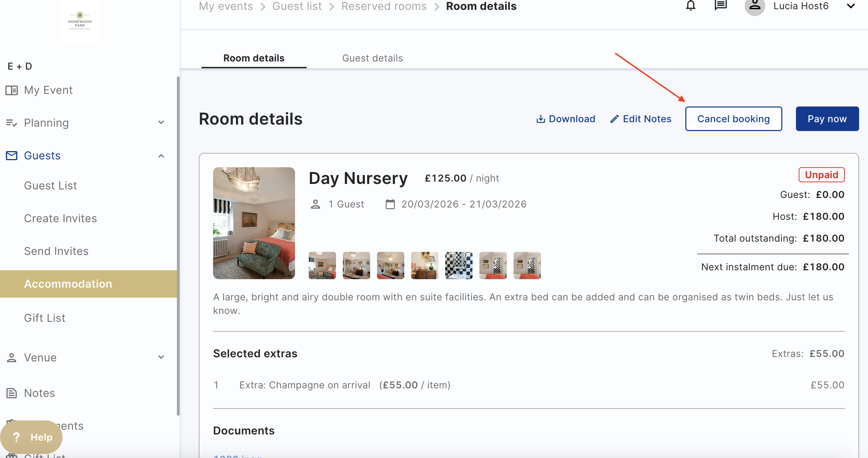Open the Lucia Host6 account dropdown
The height and width of the screenshot is (458, 868).
point(851,6)
